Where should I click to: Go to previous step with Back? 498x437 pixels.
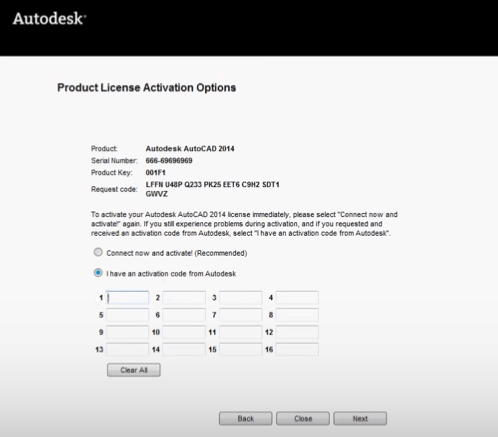[246, 419]
